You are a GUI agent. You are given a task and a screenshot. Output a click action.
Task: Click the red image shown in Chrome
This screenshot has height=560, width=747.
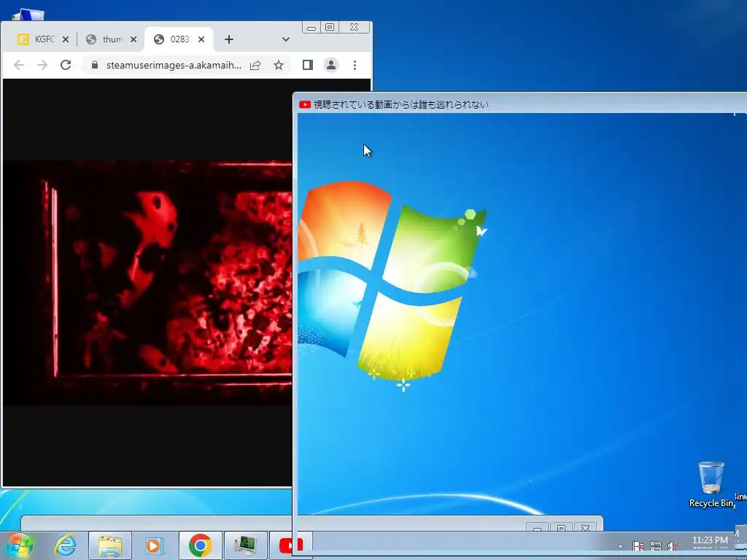point(147,283)
